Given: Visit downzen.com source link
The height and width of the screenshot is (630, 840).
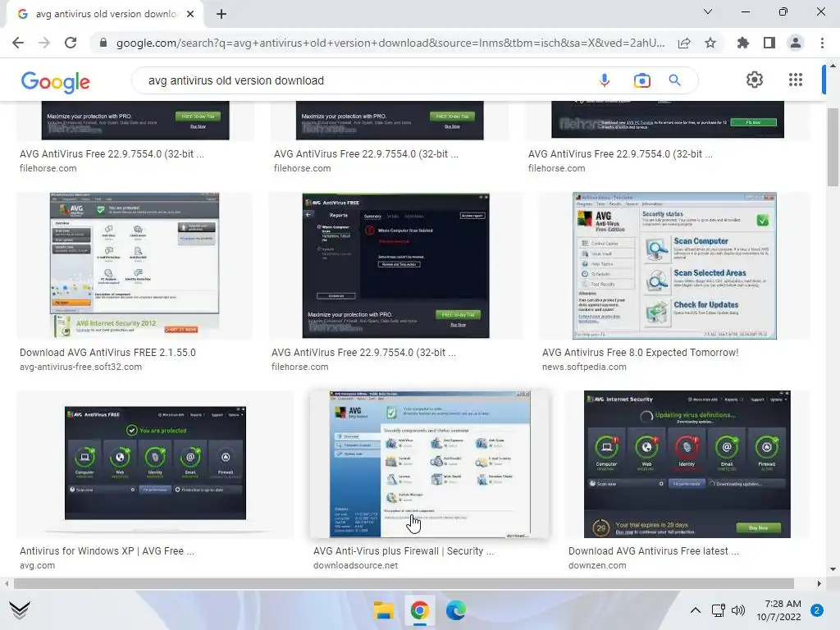Looking at the screenshot, I should click(x=597, y=565).
